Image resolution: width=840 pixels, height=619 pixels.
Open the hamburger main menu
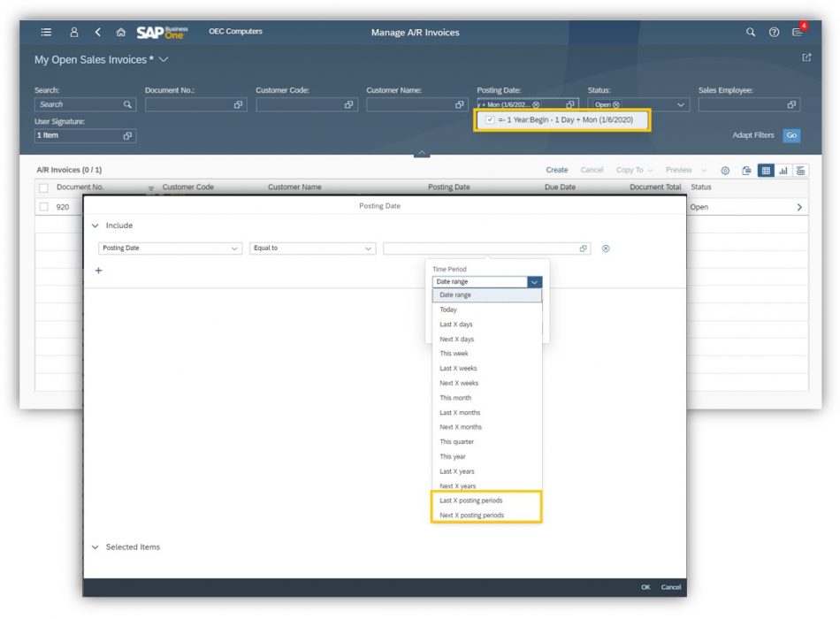[46, 32]
